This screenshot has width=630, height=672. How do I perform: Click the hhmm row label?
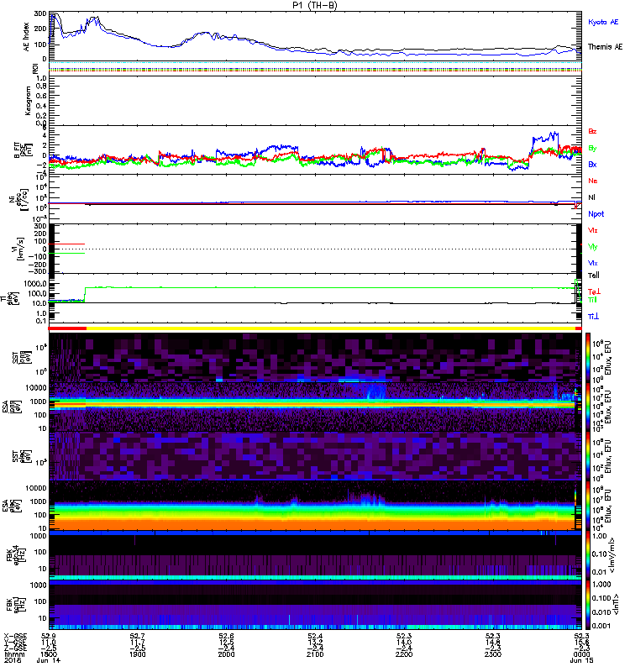14,654
